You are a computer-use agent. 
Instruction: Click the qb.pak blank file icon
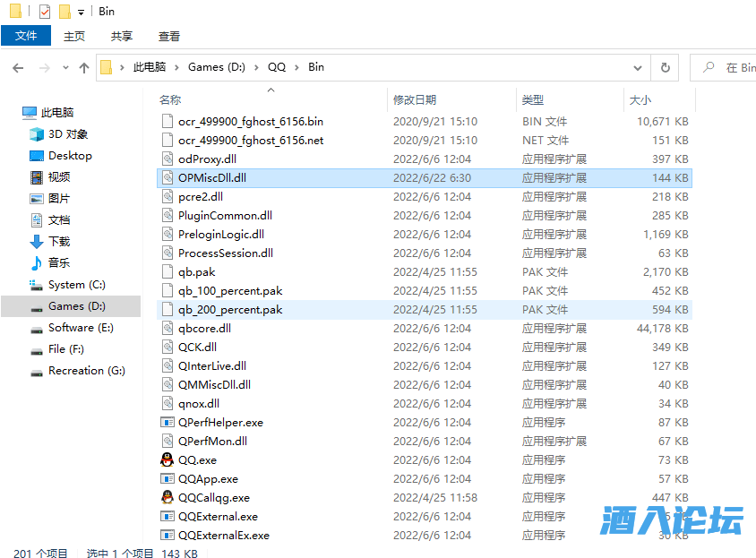pos(168,271)
